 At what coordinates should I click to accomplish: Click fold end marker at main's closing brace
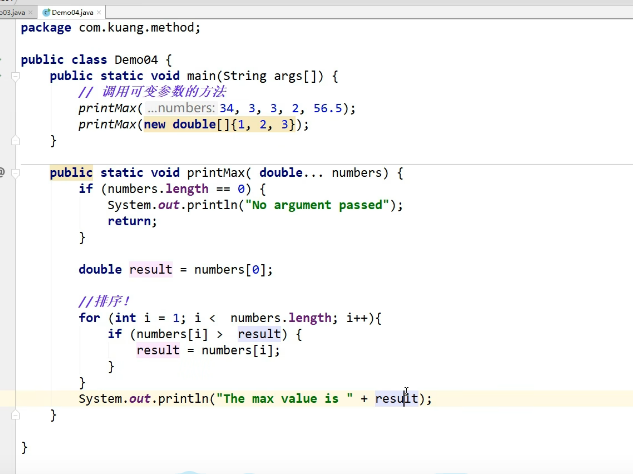point(15,141)
